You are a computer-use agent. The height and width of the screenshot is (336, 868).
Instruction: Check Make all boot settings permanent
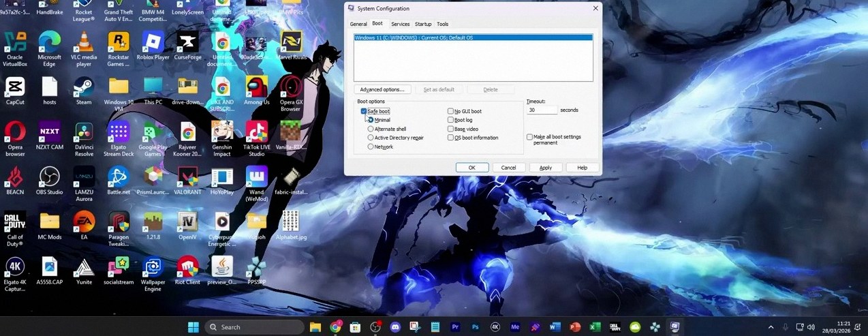[529, 137]
